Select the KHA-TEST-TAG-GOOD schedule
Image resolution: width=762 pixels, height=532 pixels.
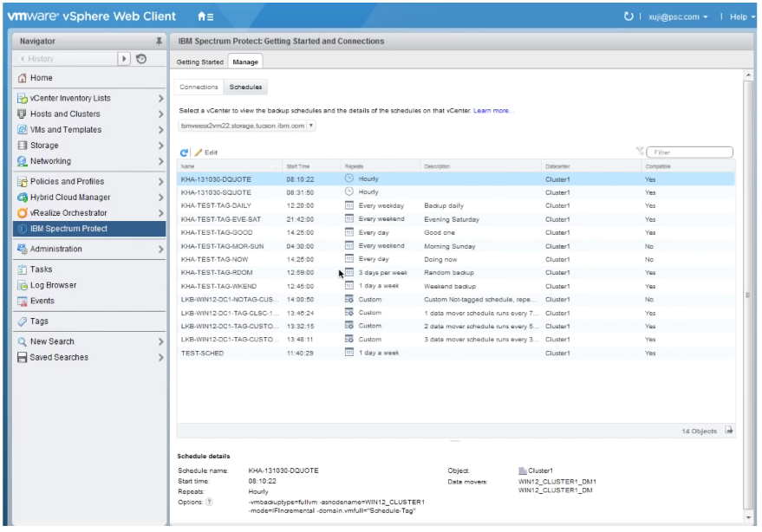(456, 233)
